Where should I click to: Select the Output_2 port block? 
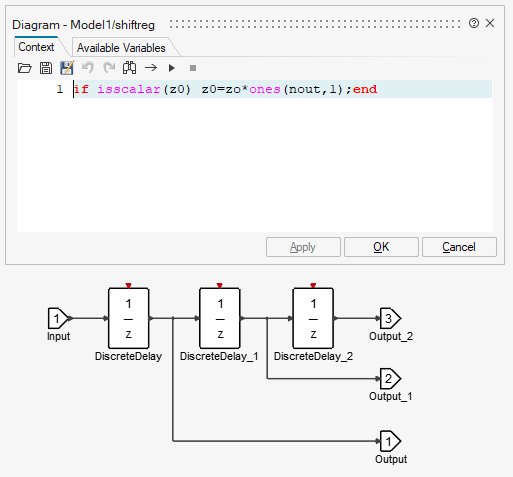[x=390, y=318]
